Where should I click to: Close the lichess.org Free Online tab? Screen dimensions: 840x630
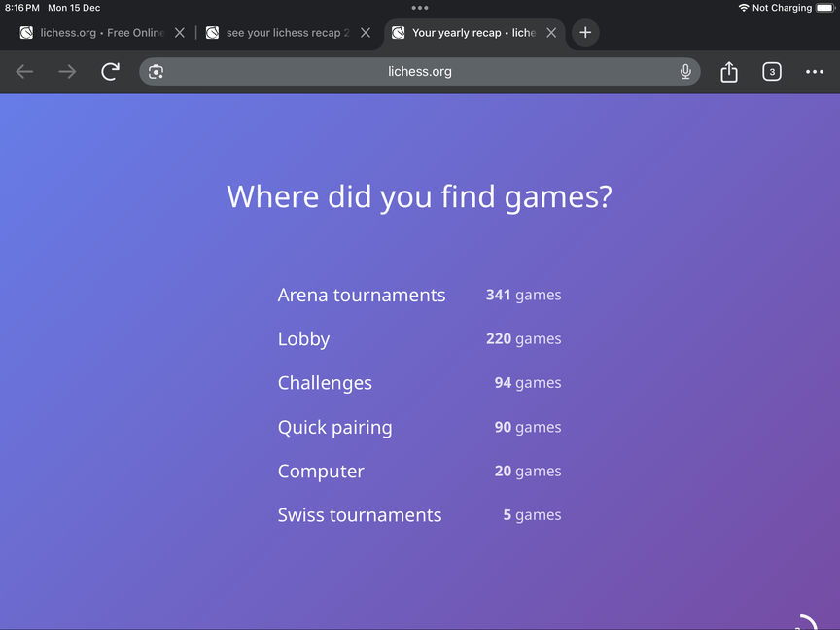click(x=179, y=33)
